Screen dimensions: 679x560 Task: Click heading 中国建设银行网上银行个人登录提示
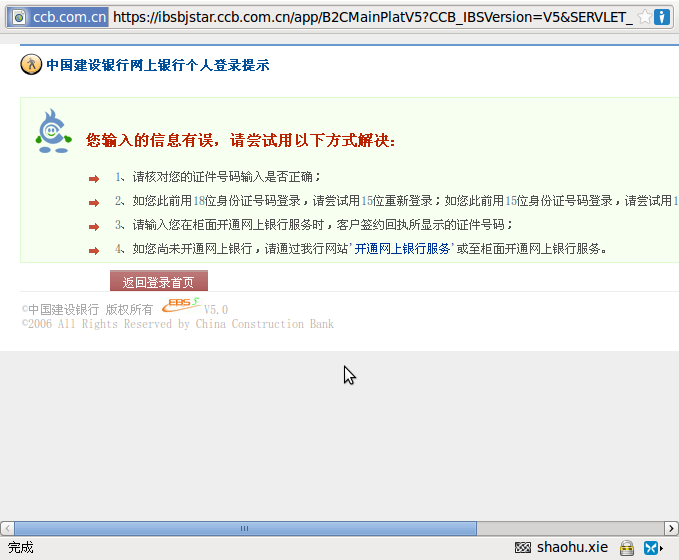click(x=158, y=65)
